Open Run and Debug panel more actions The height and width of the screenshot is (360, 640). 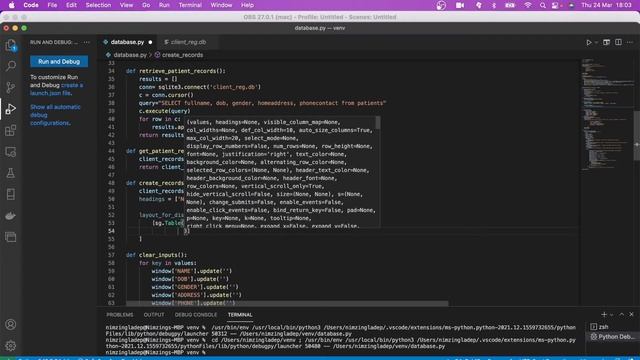(87, 42)
